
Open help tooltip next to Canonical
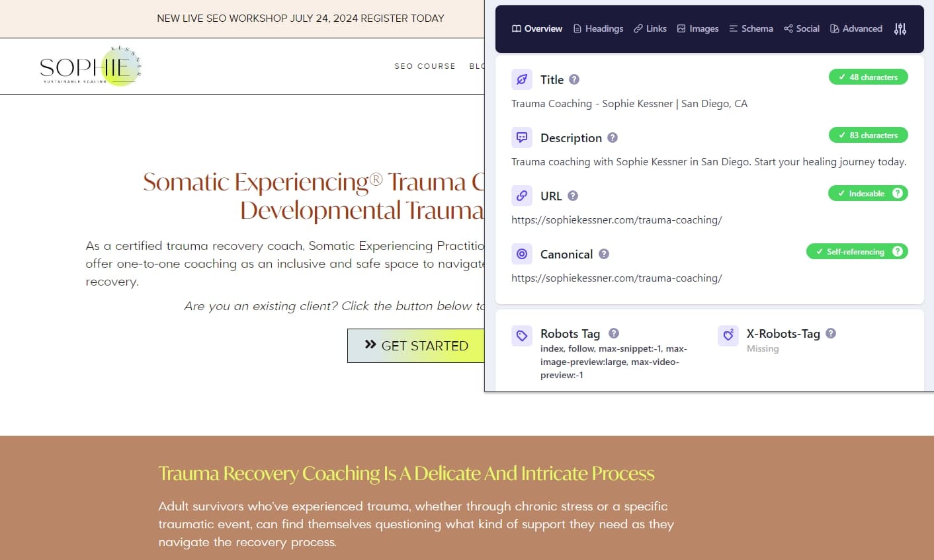coord(604,254)
